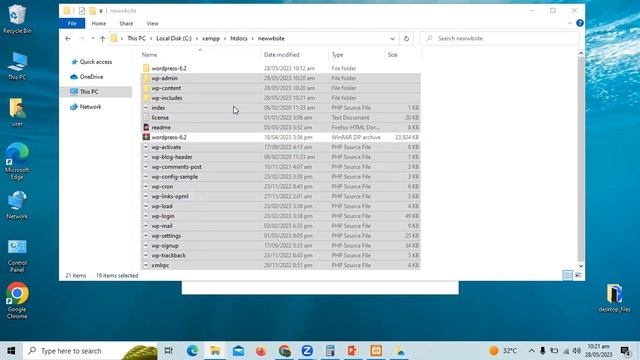Switch to the details view button
Image resolution: width=640 pixels, height=360 pixels.
(x=567, y=276)
